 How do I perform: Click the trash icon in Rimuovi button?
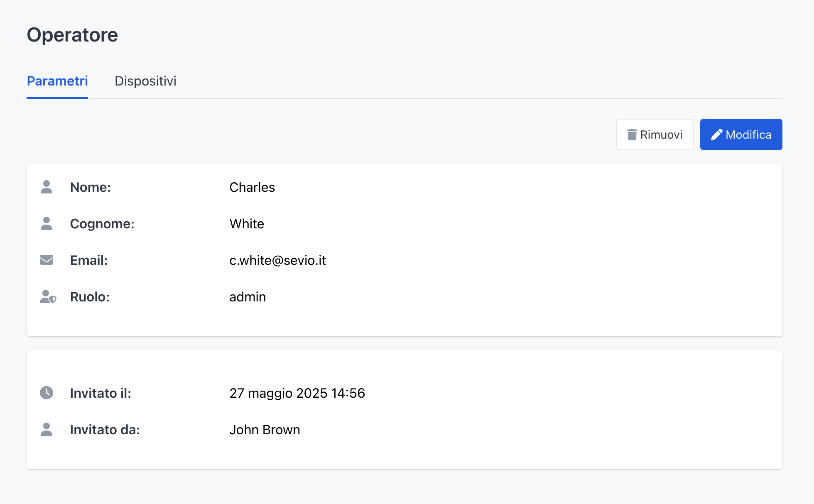click(x=632, y=135)
